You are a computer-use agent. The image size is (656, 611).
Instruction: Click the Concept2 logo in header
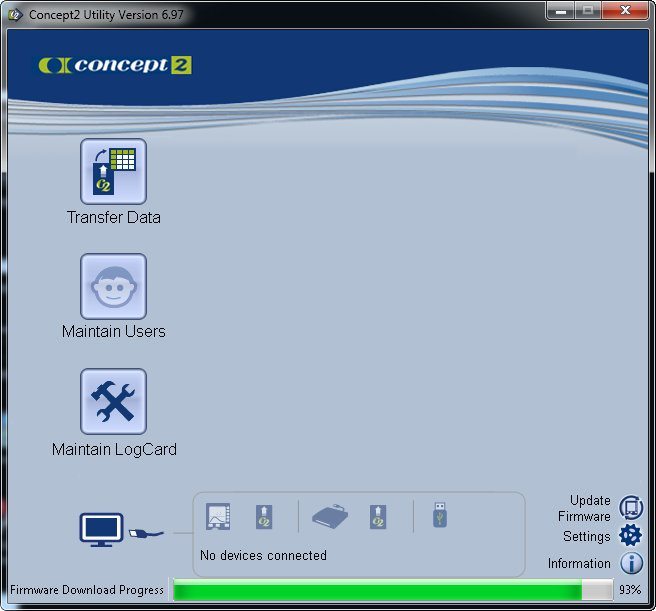(115, 65)
